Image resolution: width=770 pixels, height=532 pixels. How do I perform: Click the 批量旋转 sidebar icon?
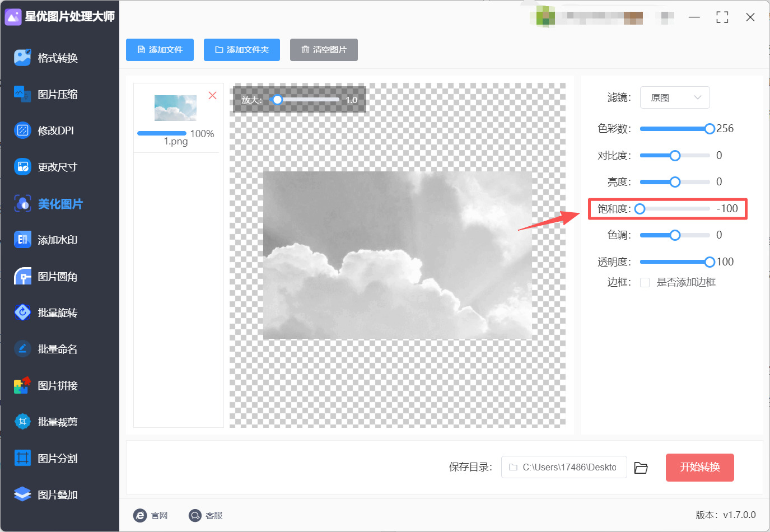(x=22, y=312)
